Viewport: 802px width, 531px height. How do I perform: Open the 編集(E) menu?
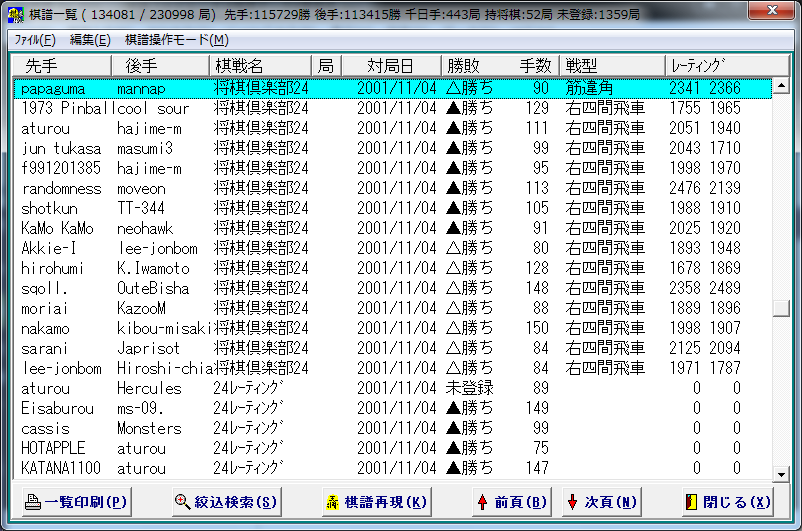90,40
